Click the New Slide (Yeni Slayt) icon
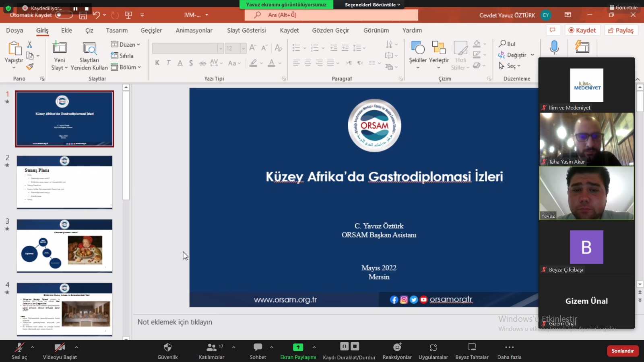 pos(60,47)
